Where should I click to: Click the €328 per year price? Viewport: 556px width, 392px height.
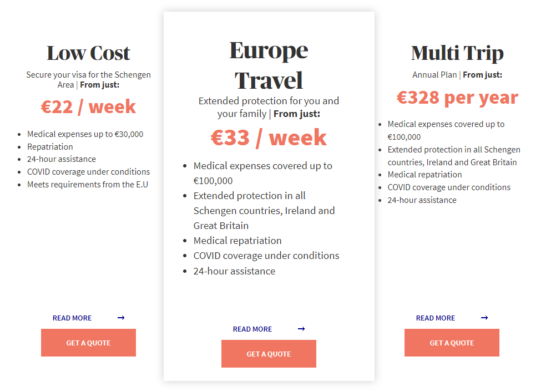[457, 98]
